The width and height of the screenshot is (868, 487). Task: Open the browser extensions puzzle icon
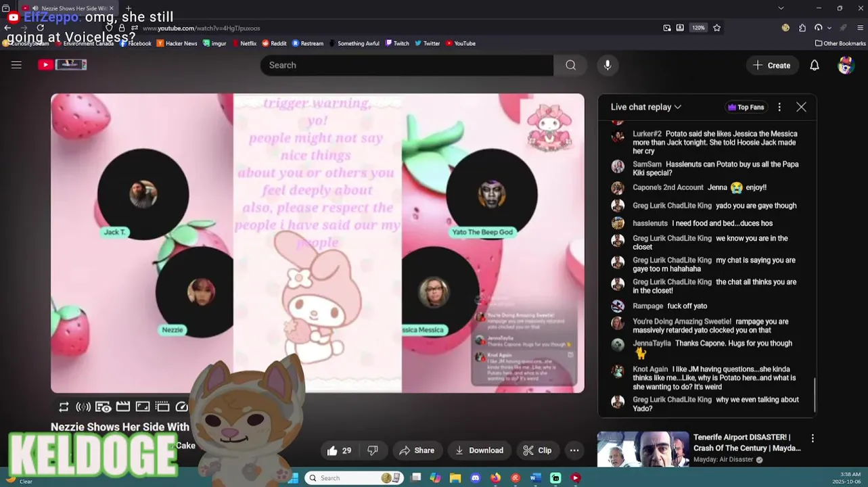(x=802, y=28)
